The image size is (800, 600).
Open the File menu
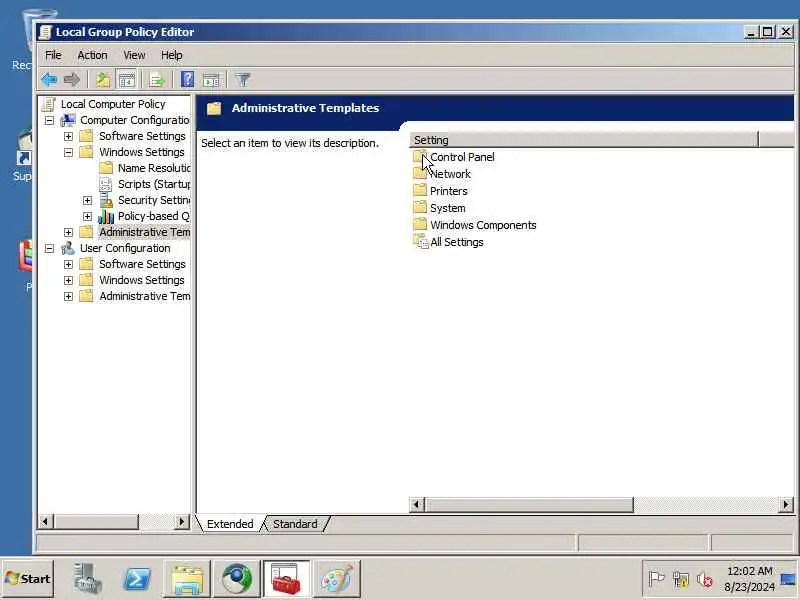(x=53, y=55)
